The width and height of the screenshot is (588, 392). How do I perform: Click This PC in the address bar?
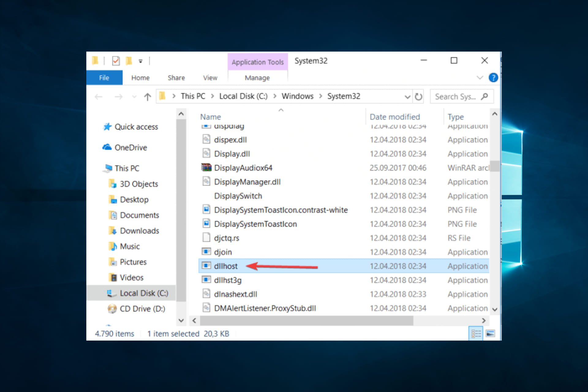[193, 96]
